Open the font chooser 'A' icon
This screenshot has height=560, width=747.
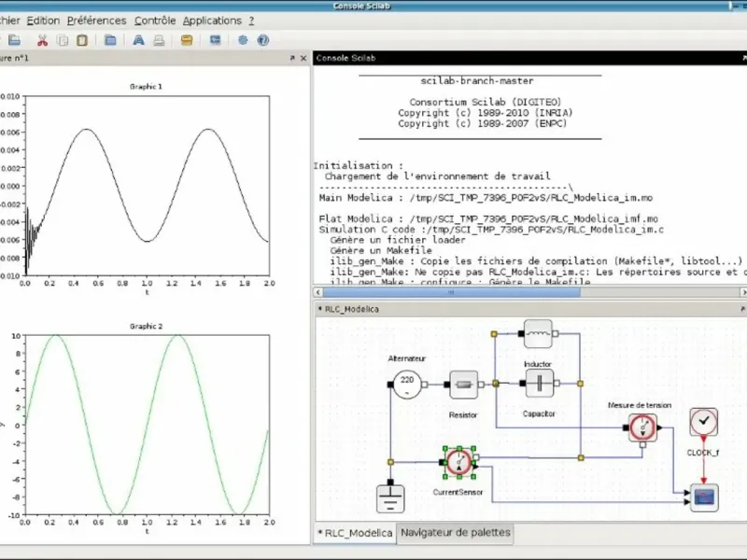point(138,40)
